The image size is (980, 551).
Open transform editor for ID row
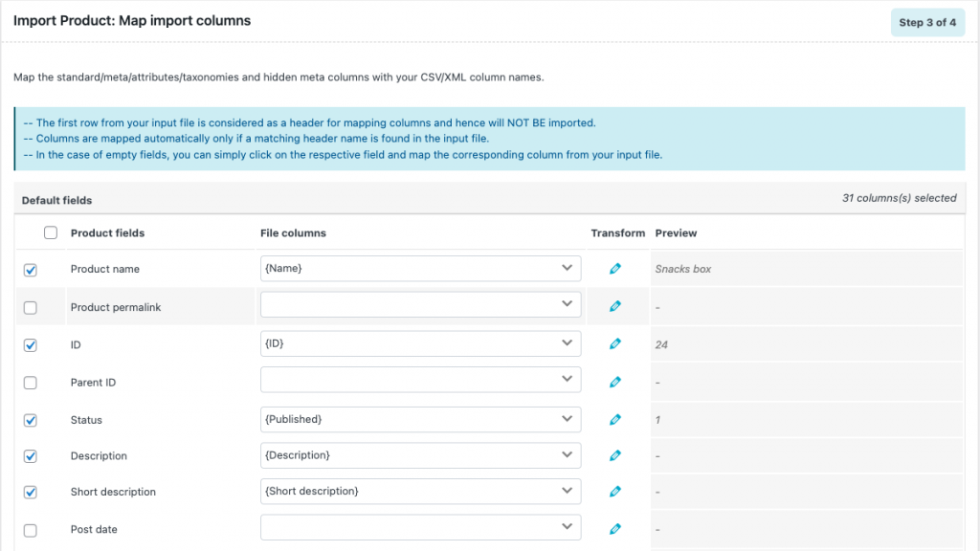[x=615, y=343]
